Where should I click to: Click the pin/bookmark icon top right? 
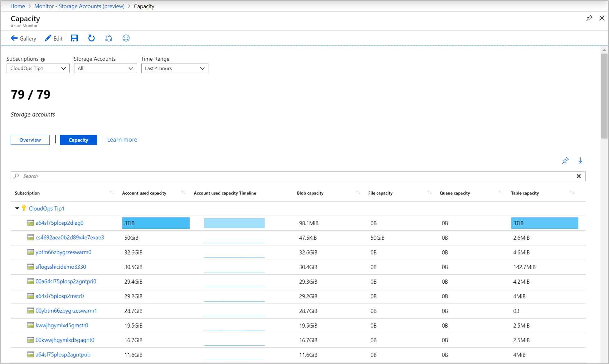pos(589,18)
